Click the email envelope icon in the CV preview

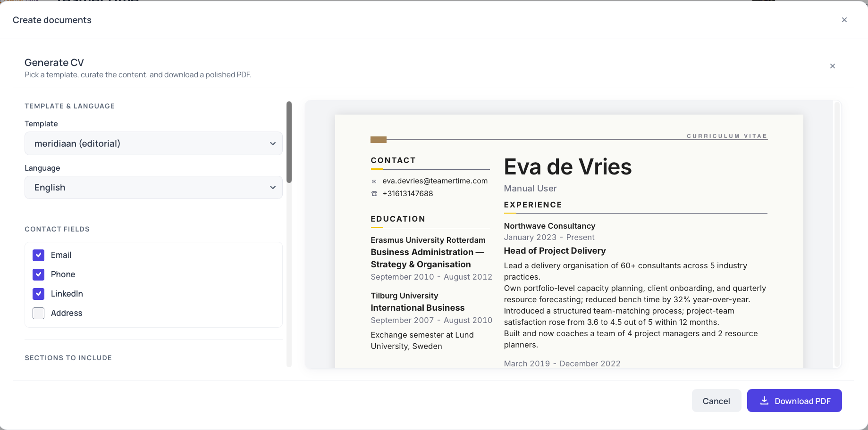(x=374, y=182)
